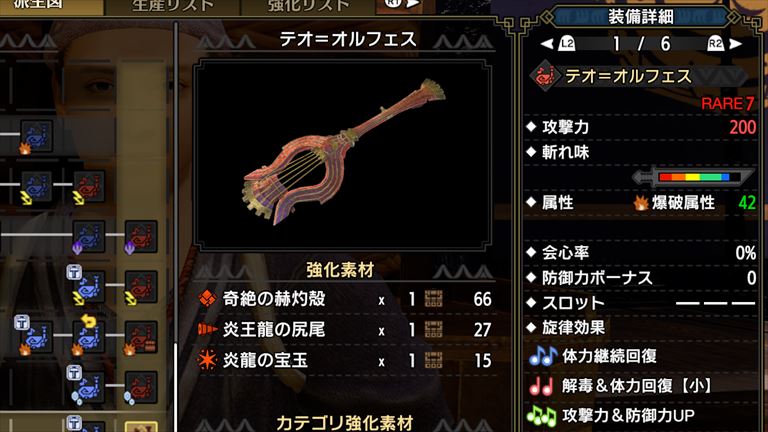Viewport: 768px width, 432px height.
Task: Select the red hunting horn with purple crystal
Action: (x=141, y=237)
